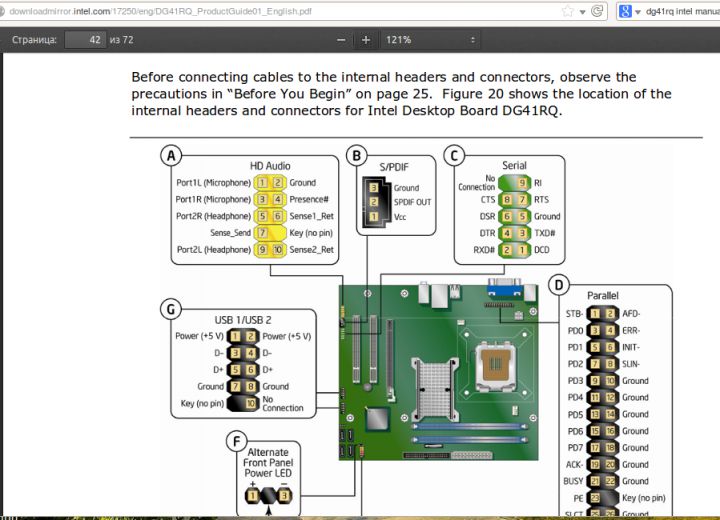Click the circled A HD Audio marker
Viewport: 720px width, 520px height.
(x=172, y=156)
